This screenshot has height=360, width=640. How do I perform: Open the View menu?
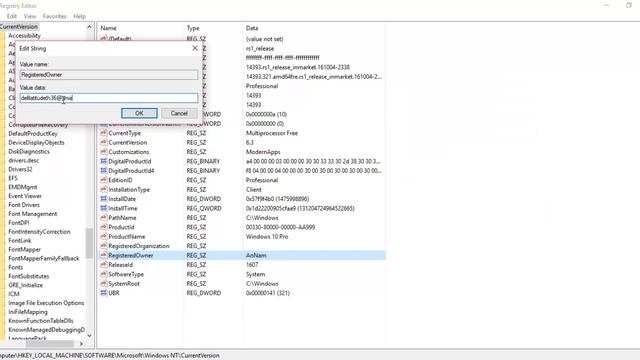click(x=30, y=16)
